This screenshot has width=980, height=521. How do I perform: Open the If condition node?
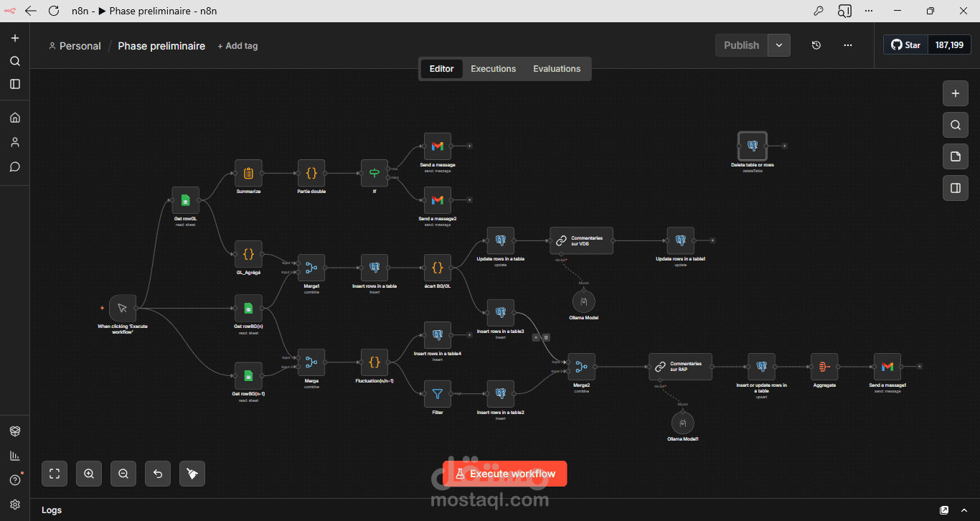pyautogui.click(x=374, y=173)
